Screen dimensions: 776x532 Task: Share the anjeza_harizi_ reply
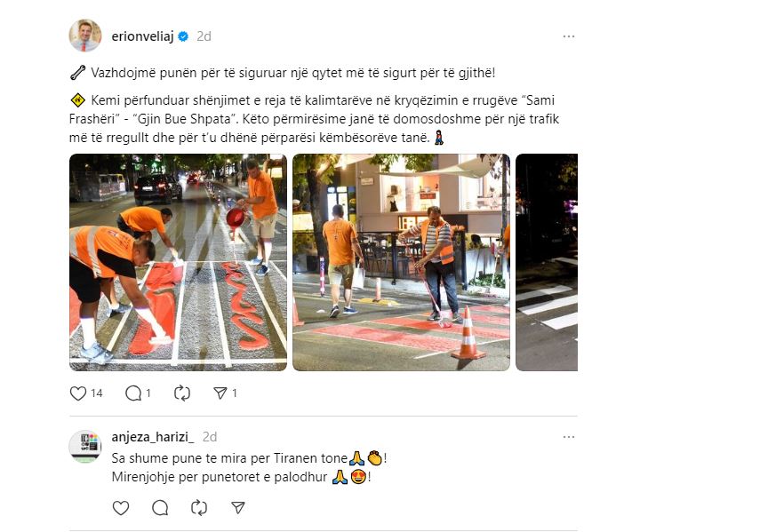[238, 508]
